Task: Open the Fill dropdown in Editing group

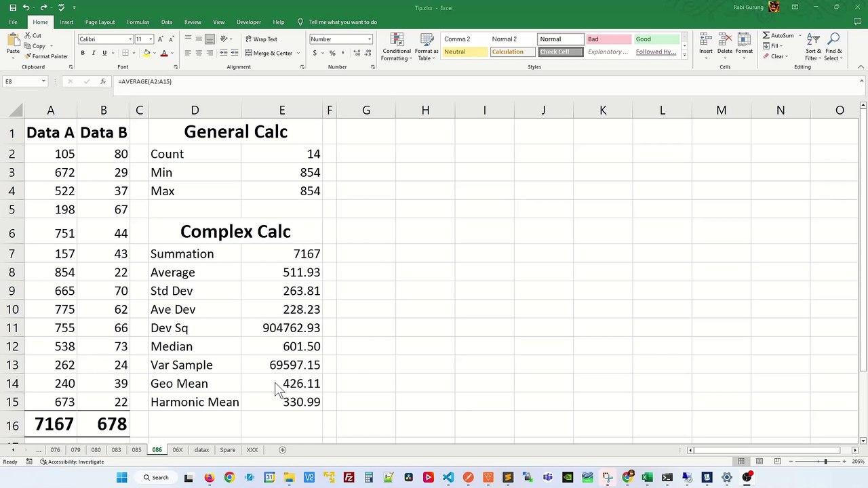Action: click(782, 46)
